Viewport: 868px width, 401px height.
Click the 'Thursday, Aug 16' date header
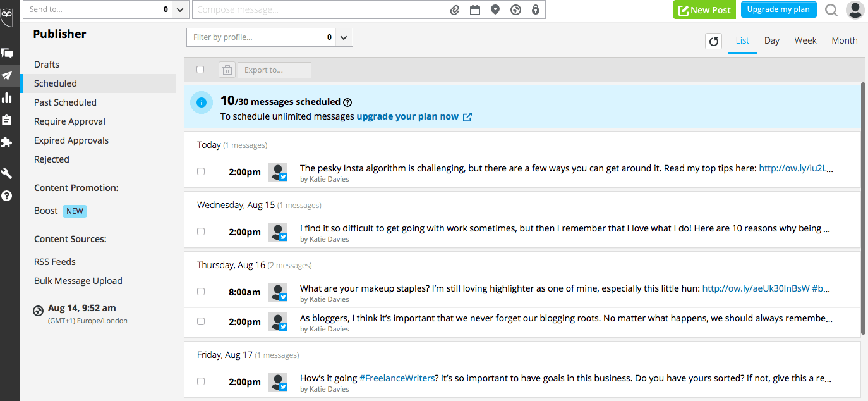pos(231,265)
